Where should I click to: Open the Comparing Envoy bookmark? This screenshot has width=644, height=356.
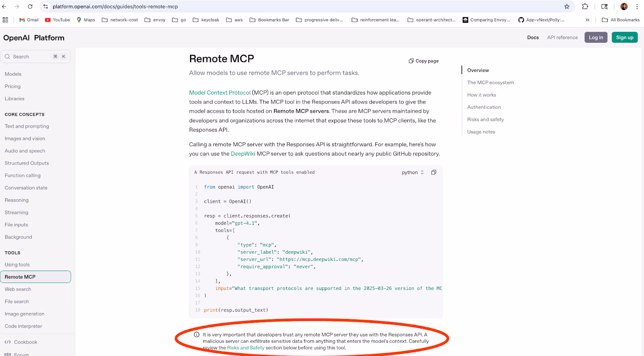click(x=486, y=20)
